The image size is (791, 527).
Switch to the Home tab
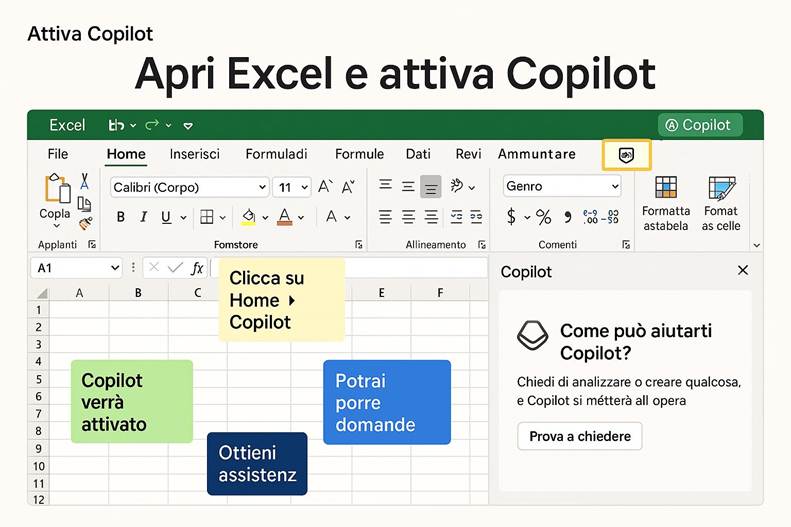point(126,154)
